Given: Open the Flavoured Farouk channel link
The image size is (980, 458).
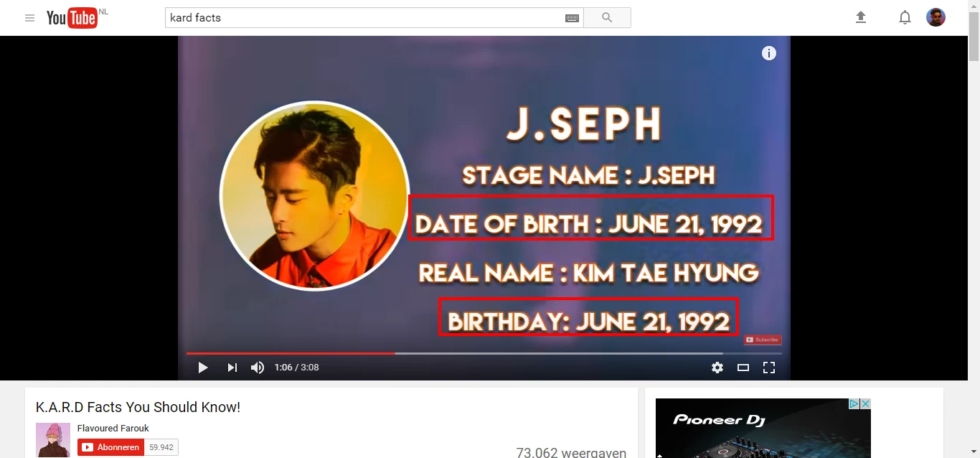Looking at the screenshot, I should [113, 429].
